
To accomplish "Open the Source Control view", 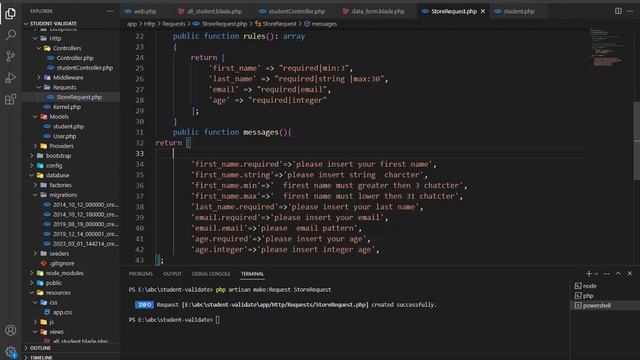I will (11, 56).
